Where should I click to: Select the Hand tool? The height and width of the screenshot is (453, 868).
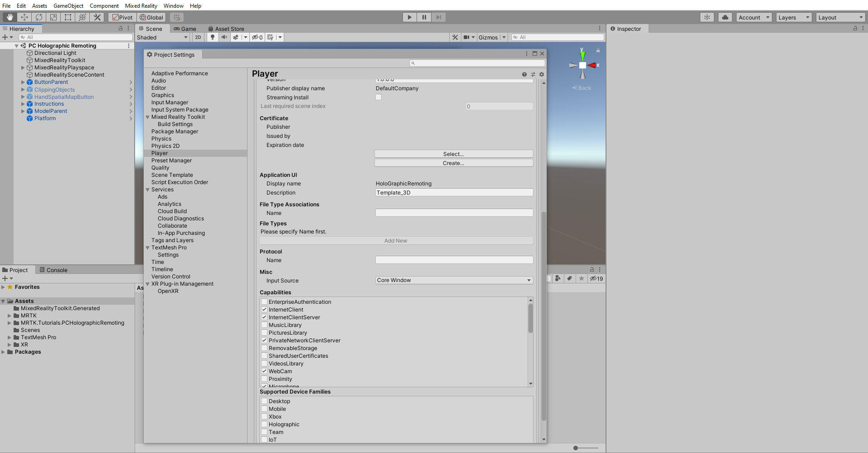click(10, 17)
